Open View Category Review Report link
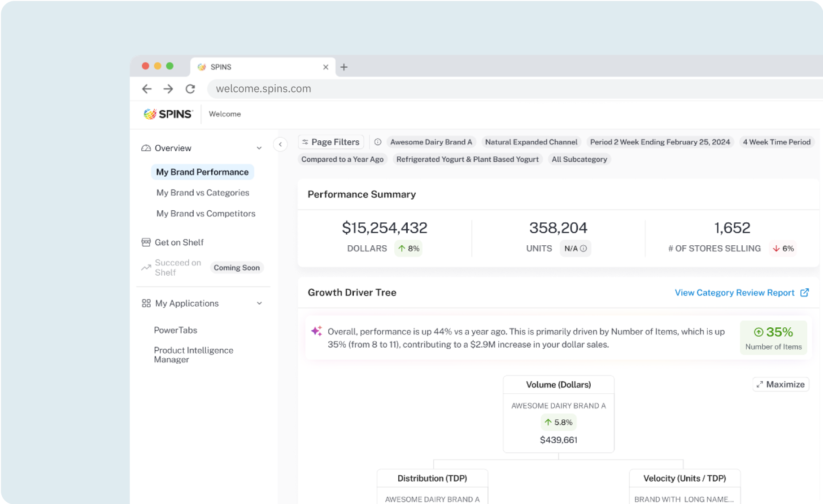Screen dimensions: 823x504 [x=735, y=292]
